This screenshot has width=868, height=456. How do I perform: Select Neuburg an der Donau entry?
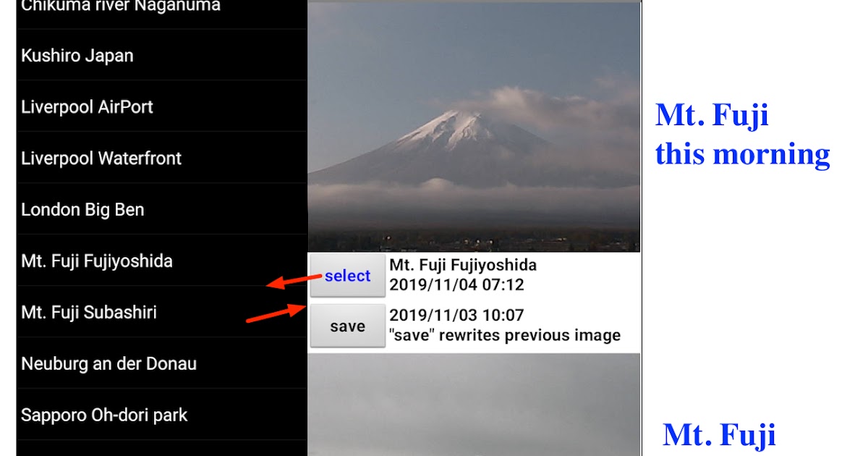[x=161, y=363]
